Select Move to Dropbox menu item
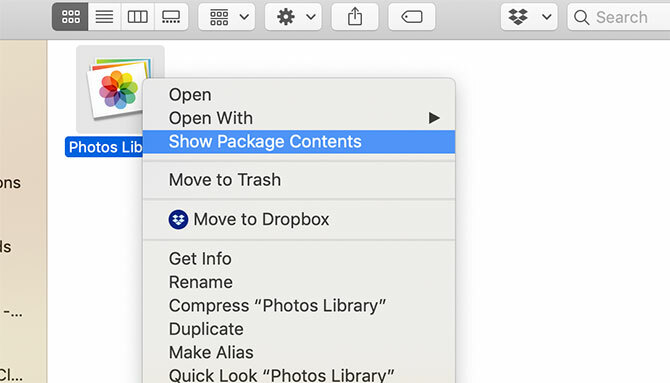The width and height of the screenshot is (670, 383). coord(299,219)
